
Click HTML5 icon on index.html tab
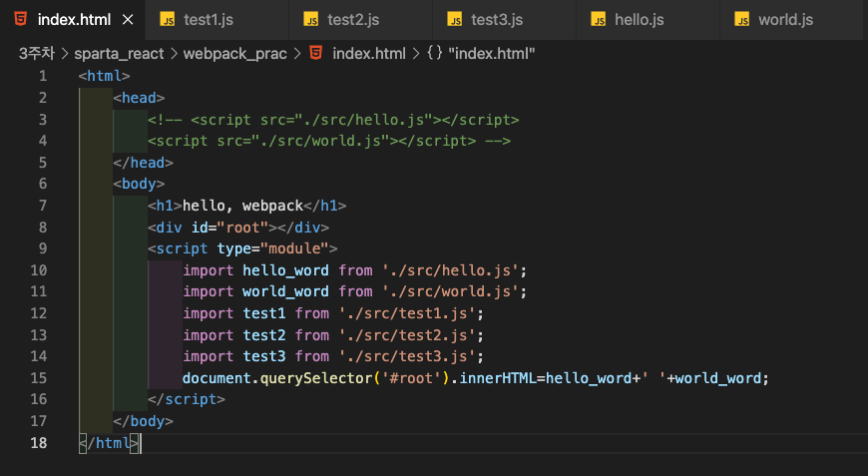coord(21,19)
